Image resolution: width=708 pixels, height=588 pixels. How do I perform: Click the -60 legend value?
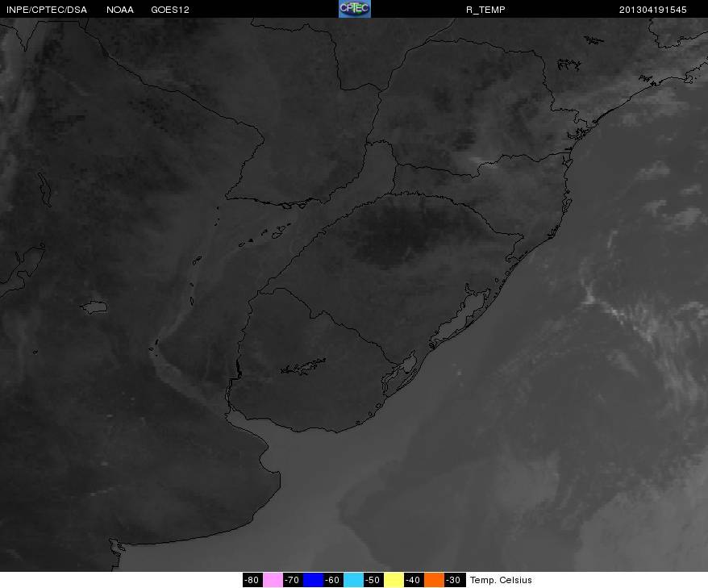334,580
